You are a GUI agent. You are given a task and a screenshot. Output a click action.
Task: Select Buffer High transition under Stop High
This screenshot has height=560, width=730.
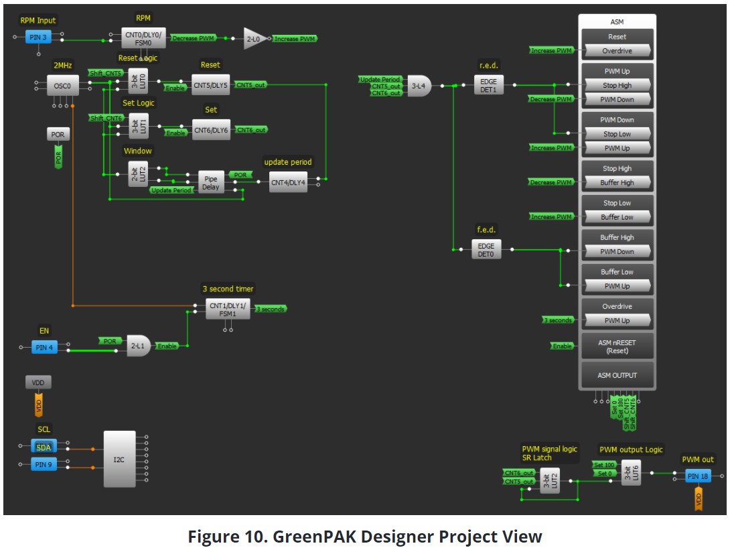[x=617, y=182]
